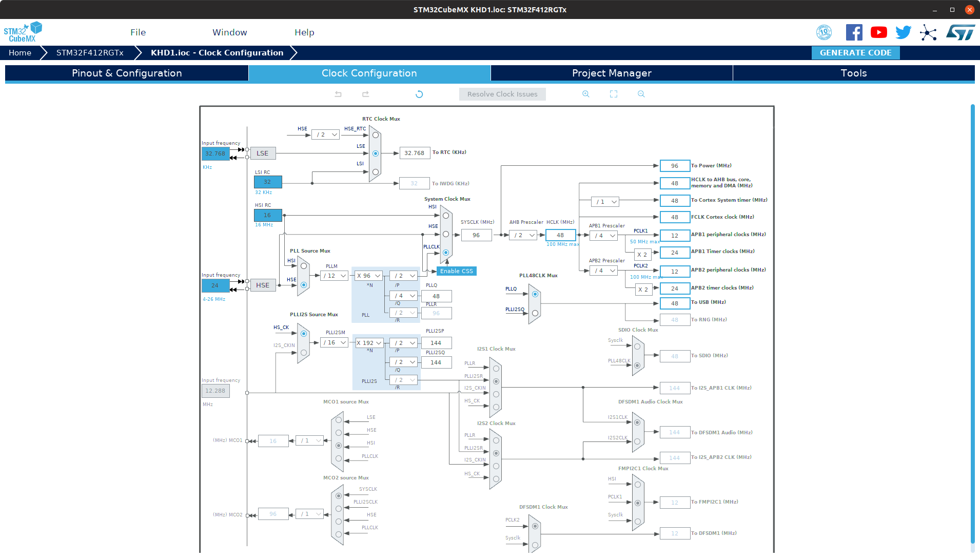Select LSE in RTC Clock Mux
The image size is (980, 558).
pos(376,153)
